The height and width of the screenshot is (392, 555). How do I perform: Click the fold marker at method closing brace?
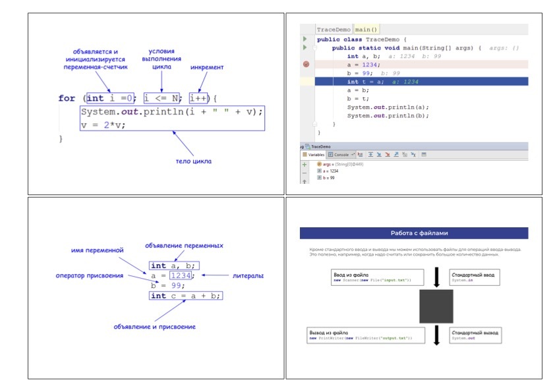coord(314,124)
